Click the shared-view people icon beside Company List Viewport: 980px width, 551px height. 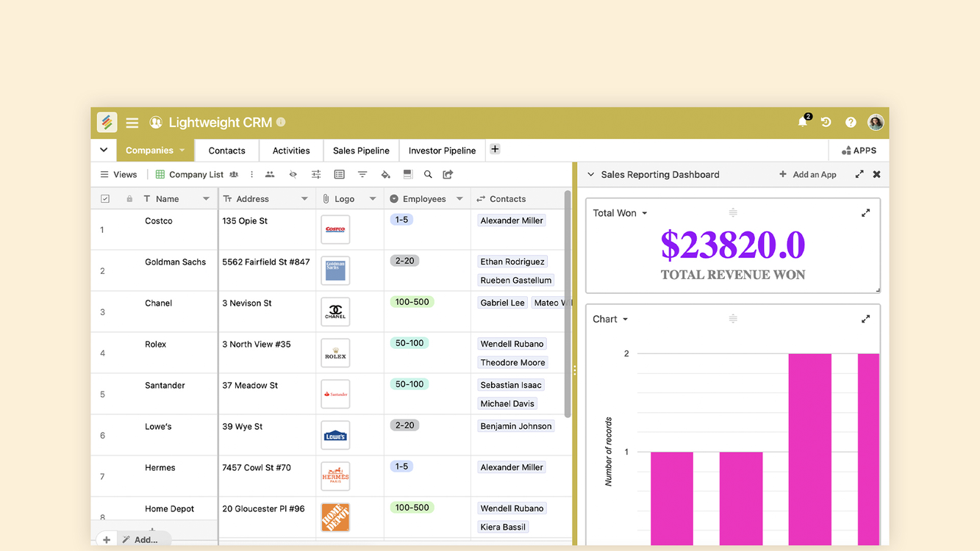pos(234,175)
